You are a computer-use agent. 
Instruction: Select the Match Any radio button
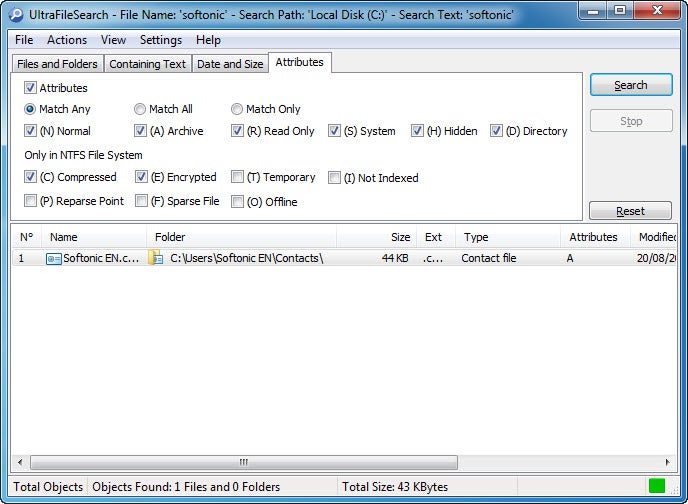[30, 109]
